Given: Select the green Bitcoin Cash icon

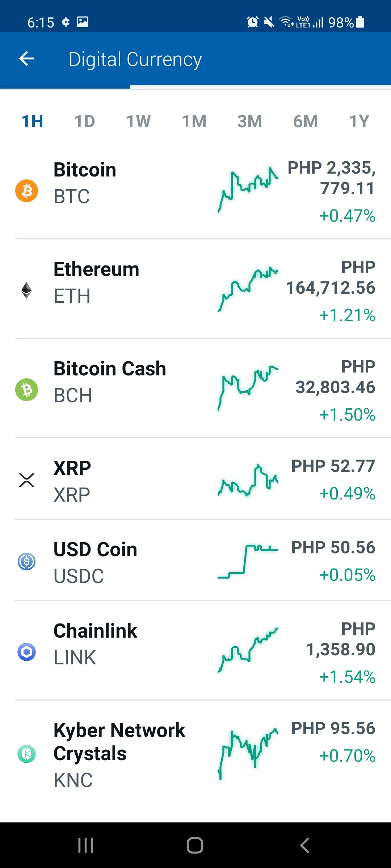Looking at the screenshot, I should pos(26,390).
